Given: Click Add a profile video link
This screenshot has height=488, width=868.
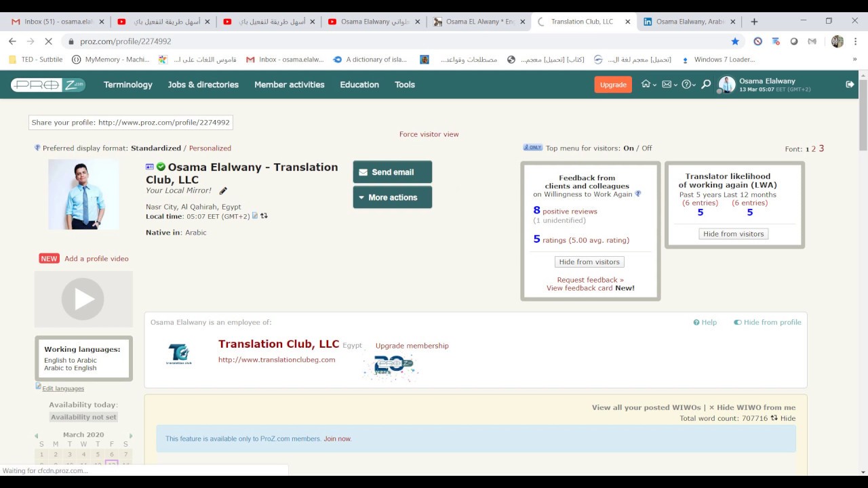Looking at the screenshot, I should [x=96, y=258].
